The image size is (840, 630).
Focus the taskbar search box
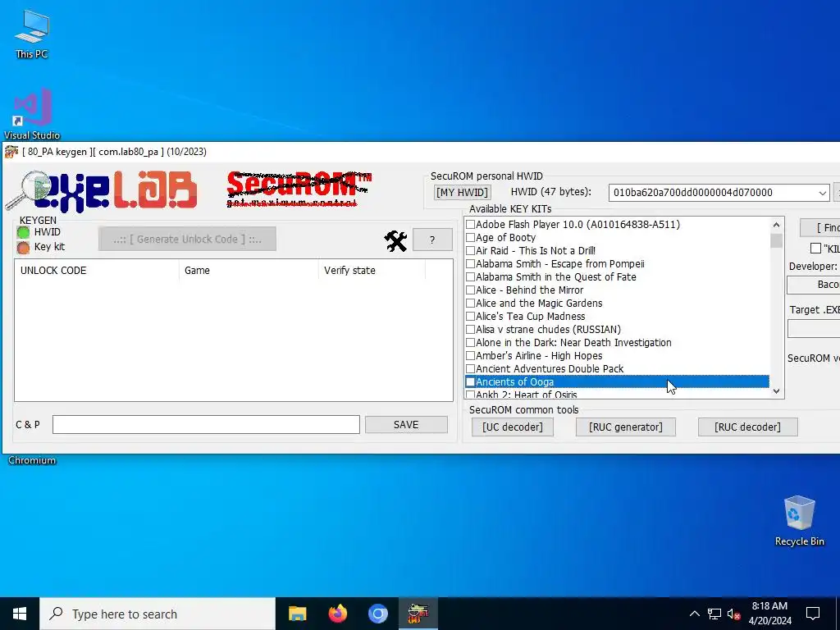157,614
